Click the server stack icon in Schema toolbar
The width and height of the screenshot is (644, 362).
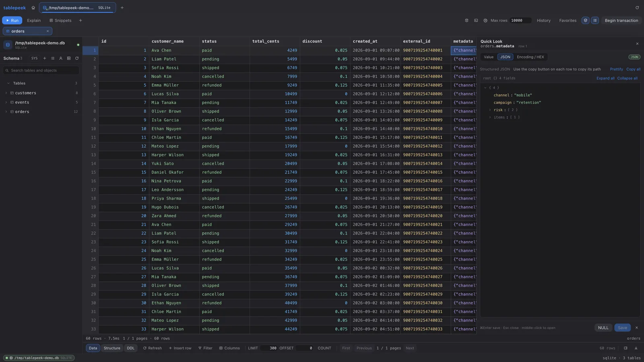click(69, 58)
